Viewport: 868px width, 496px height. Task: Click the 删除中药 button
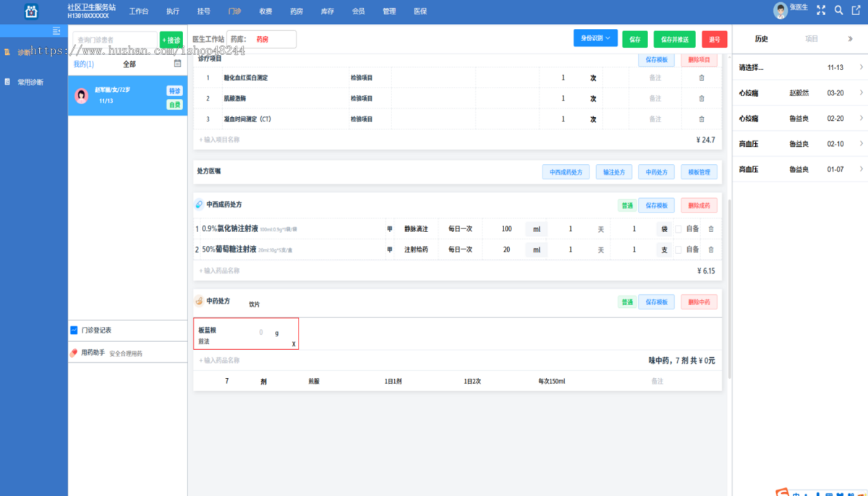click(x=699, y=302)
